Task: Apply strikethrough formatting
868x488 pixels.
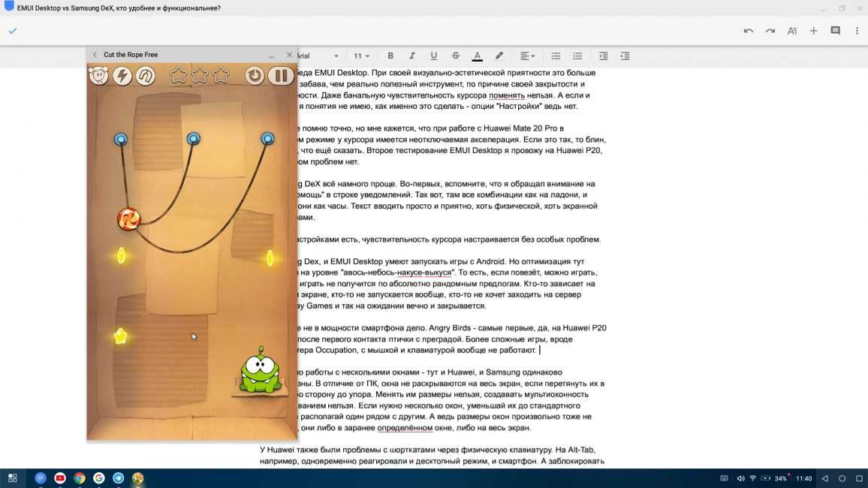Action: pos(455,56)
